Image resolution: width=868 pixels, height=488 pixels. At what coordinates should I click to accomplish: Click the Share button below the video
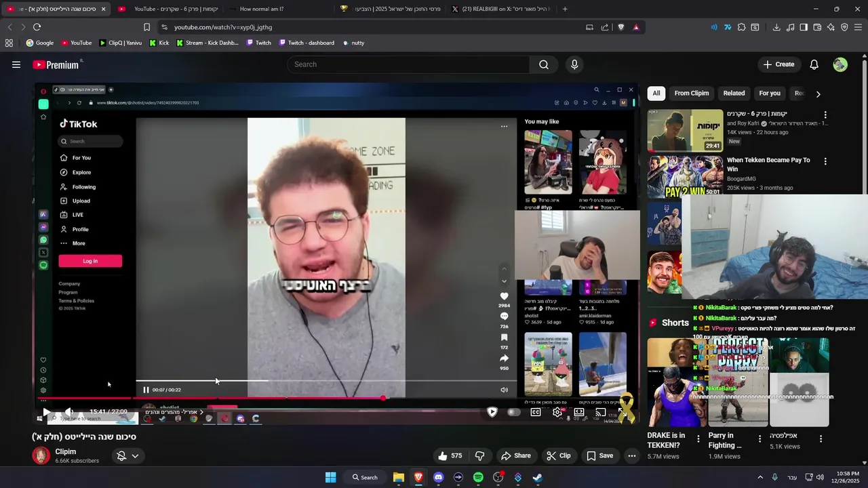pos(515,455)
